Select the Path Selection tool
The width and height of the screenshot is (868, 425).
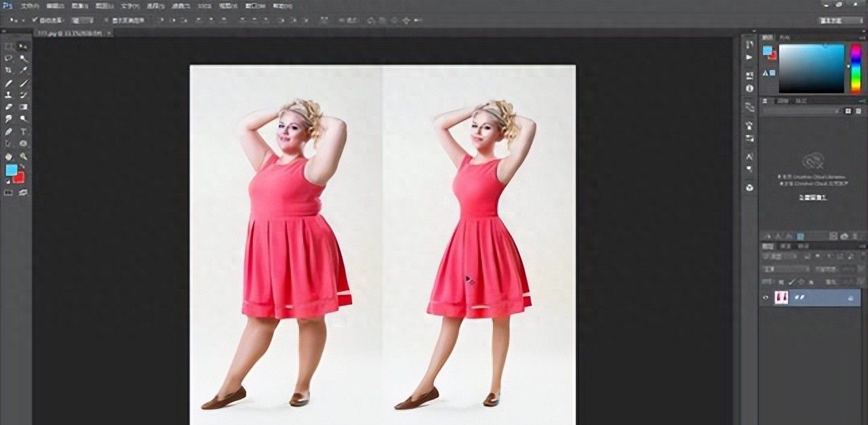coord(8,143)
